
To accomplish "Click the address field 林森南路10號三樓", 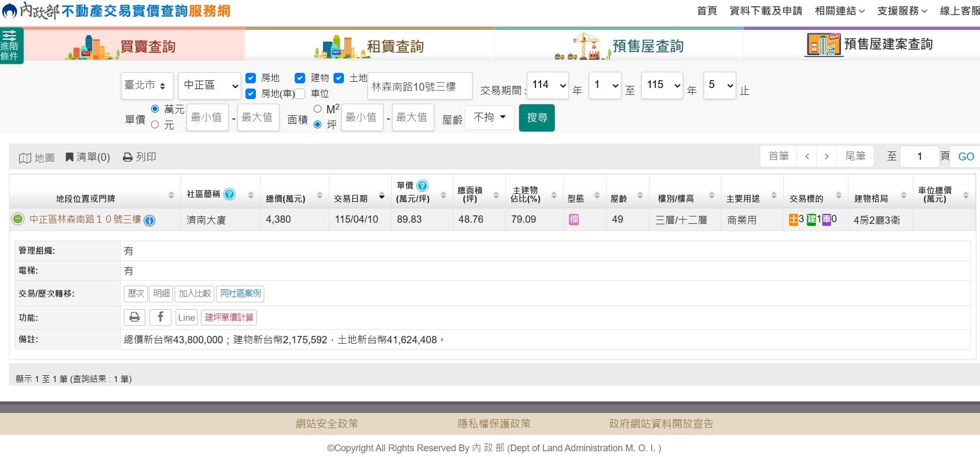I will (420, 86).
